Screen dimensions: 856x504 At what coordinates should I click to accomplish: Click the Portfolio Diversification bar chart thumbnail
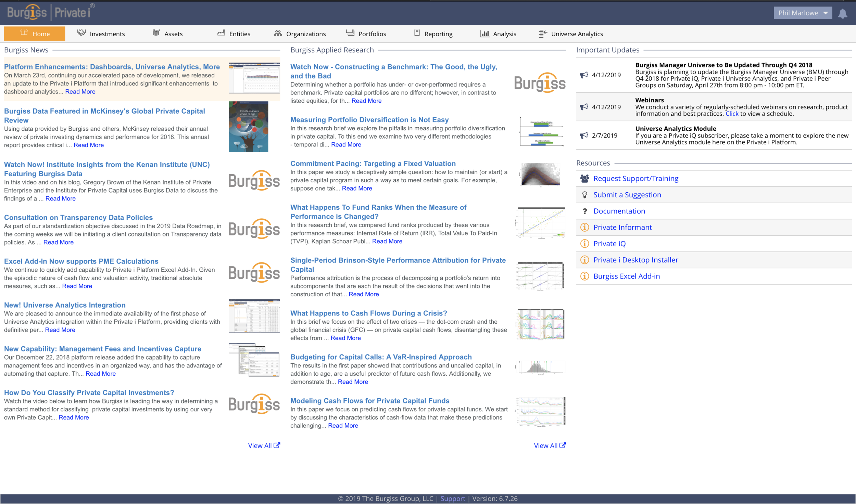click(x=541, y=131)
